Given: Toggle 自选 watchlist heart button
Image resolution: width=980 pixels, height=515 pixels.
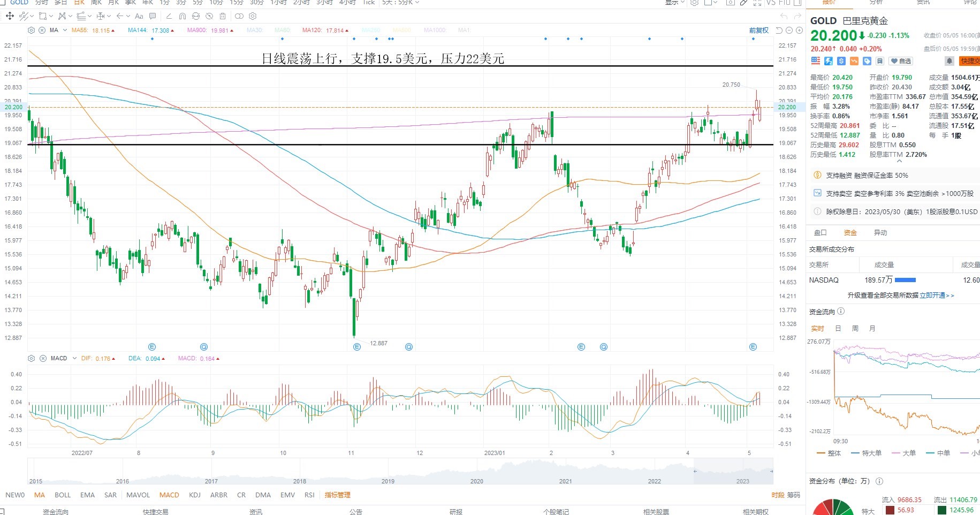Looking at the screenshot, I should click(901, 61).
